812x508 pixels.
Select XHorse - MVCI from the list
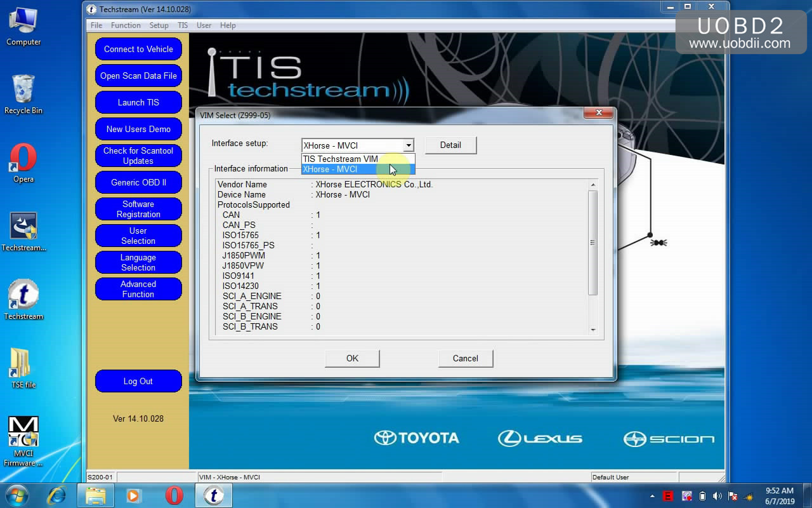[x=358, y=169]
